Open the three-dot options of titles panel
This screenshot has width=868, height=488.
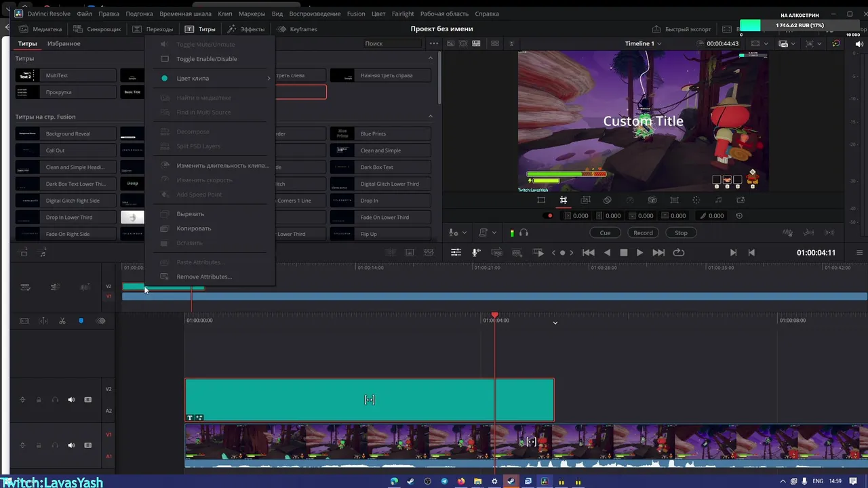pos(434,43)
